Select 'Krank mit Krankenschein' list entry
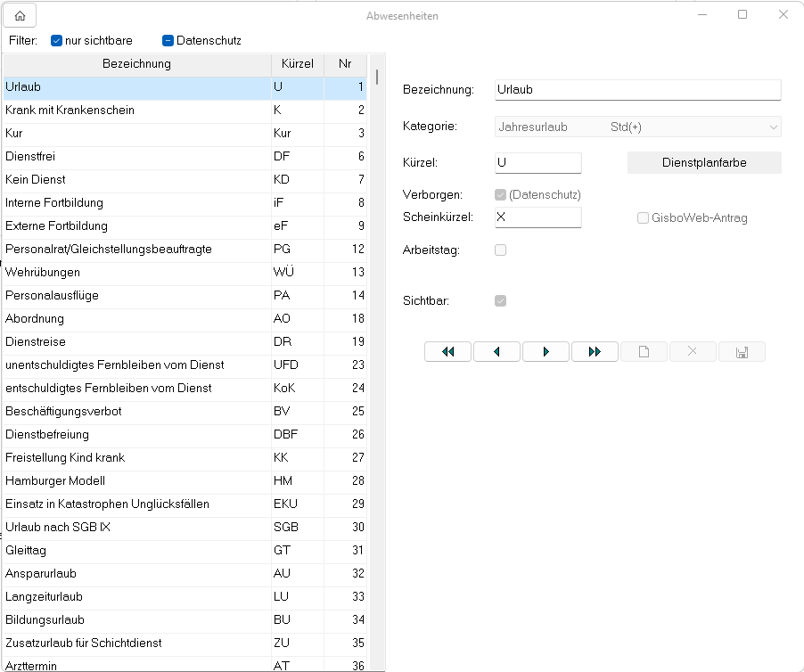Viewport: 804px width, 672px height. click(134, 111)
